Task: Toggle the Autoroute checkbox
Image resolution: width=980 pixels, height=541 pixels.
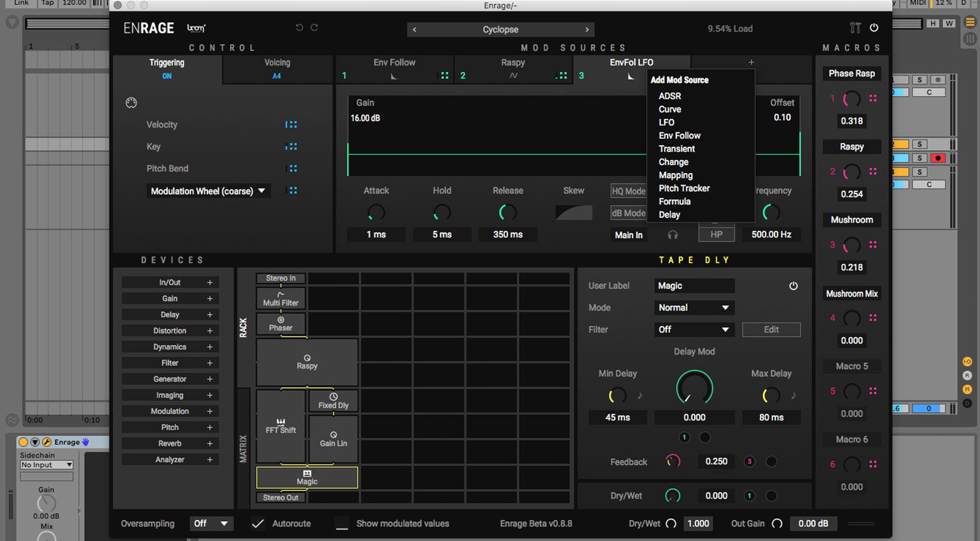Action: pos(258,524)
